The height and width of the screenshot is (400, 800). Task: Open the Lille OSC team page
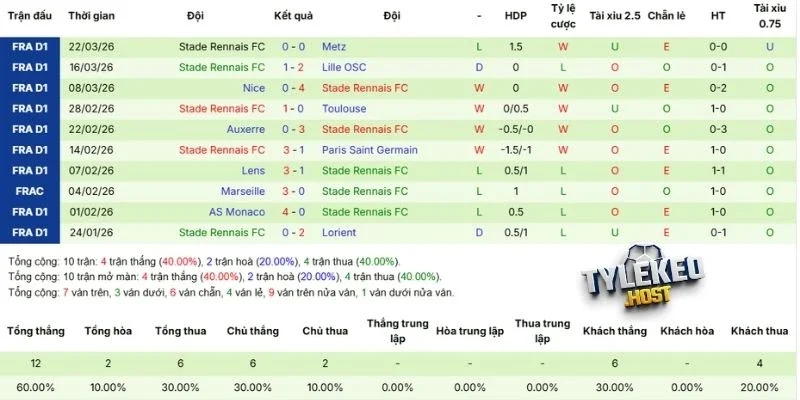click(x=345, y=67)
